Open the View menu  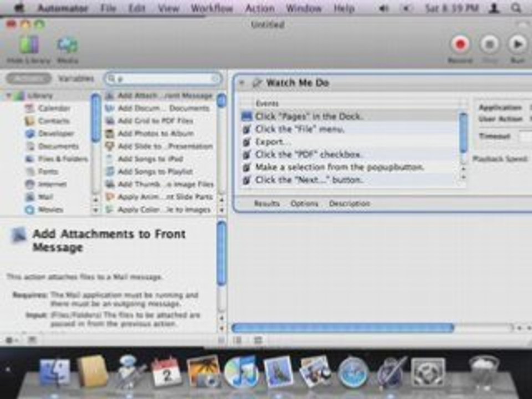coord(168,8)
